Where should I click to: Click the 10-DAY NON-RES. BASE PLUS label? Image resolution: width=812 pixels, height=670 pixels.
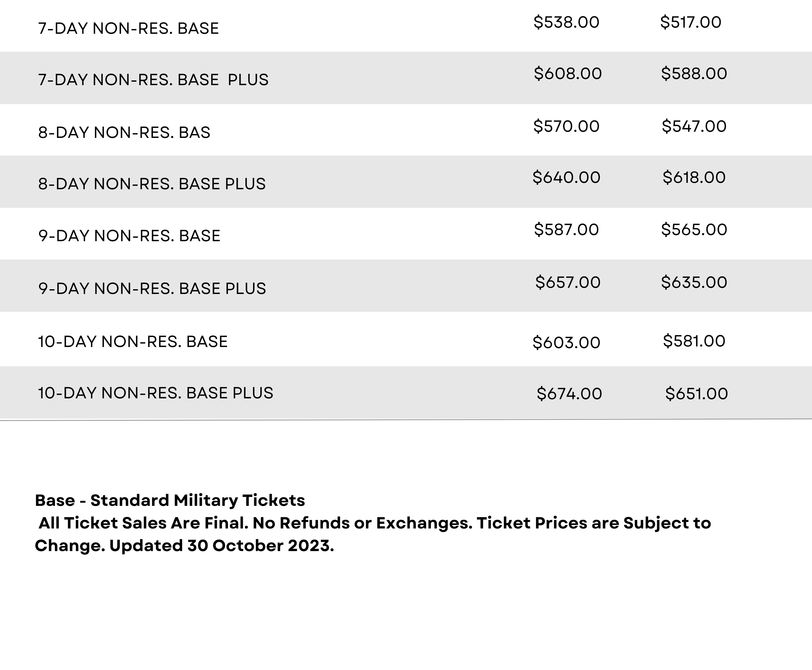155,393
